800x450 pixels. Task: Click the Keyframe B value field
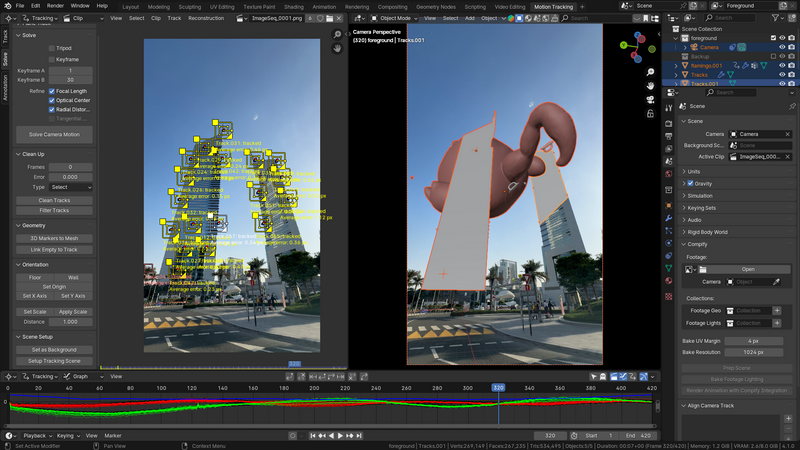tap(71, 80)
